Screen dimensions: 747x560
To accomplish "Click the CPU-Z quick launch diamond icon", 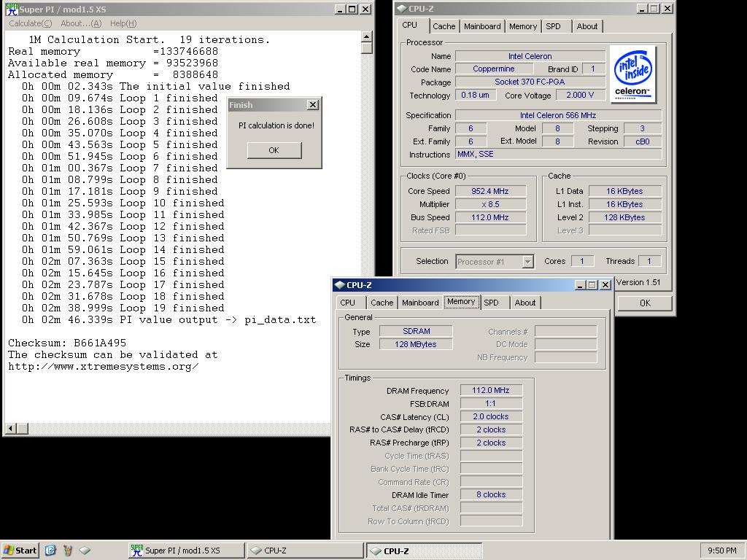I will (x=85, y=551).
